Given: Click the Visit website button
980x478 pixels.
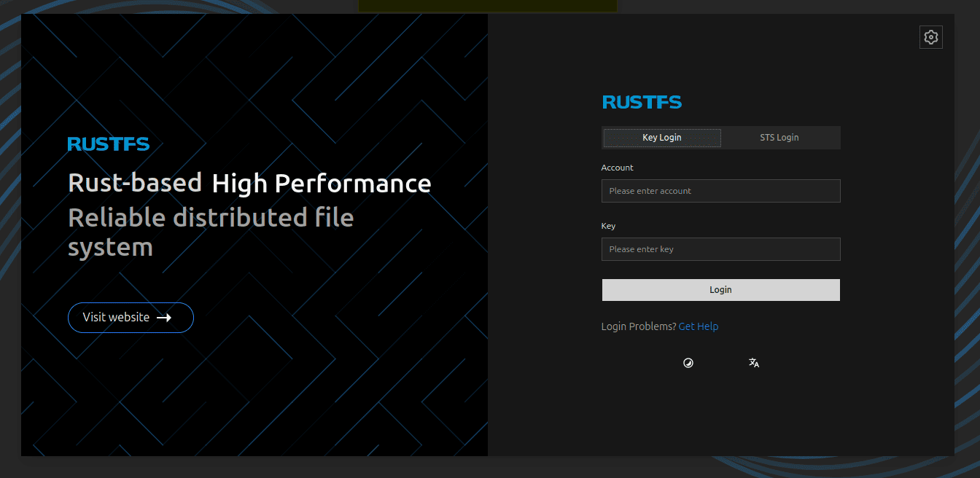Looking at the screenshot, I should coord(131,318).
